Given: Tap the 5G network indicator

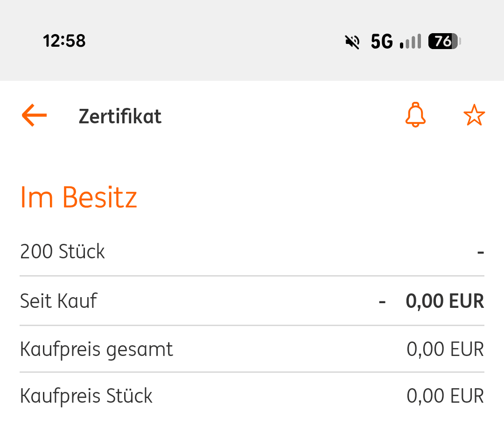Looking at the screenshot, I should click(382, 42).
